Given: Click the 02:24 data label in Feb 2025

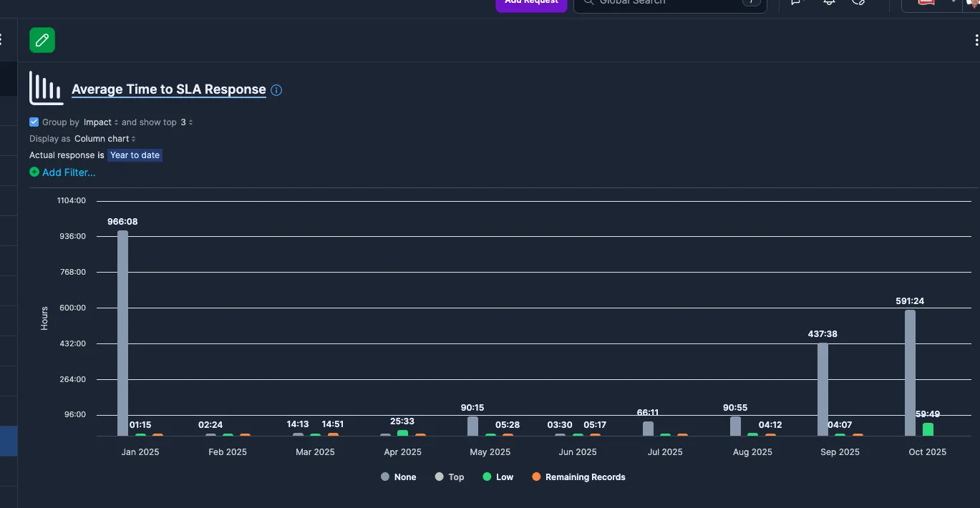Looking at the screenshot, I should coord(210,425).
